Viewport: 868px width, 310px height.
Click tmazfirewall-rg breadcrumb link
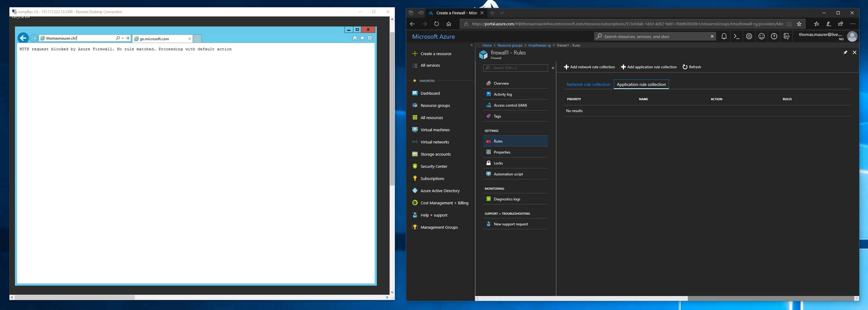pos(539,45)
